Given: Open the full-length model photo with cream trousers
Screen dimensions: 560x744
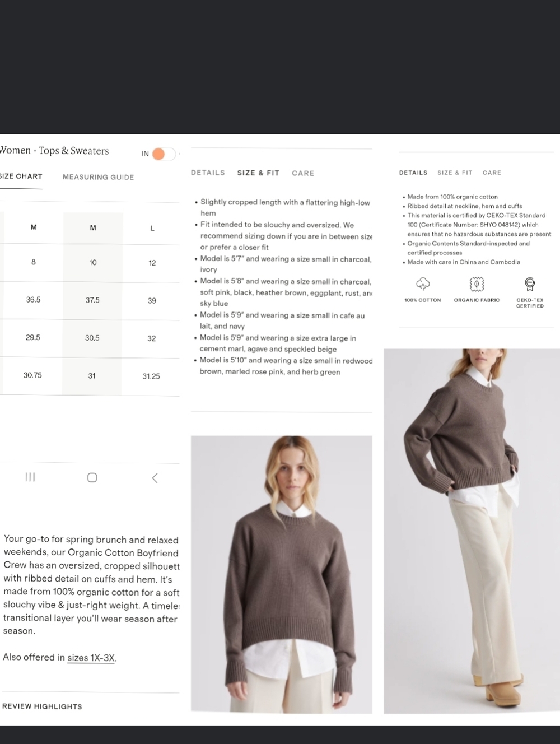Looking at the screenshot, I should coord(472,531).
